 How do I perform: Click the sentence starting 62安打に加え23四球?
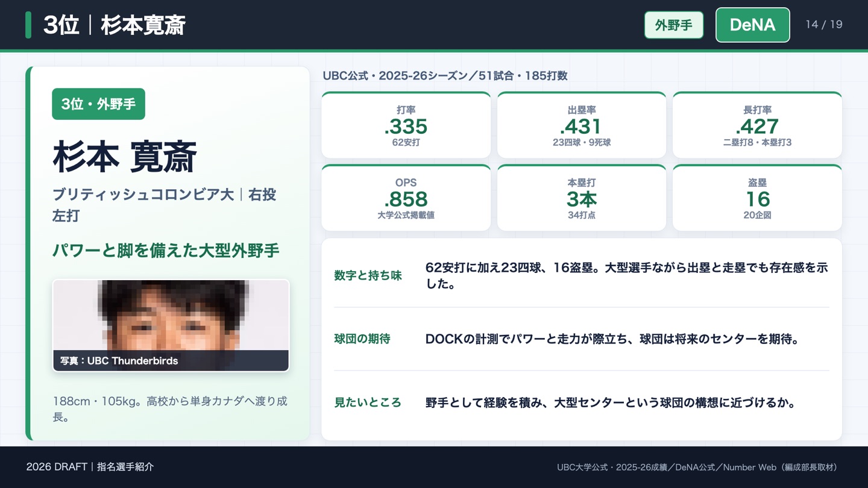click(x=627, y=276)
